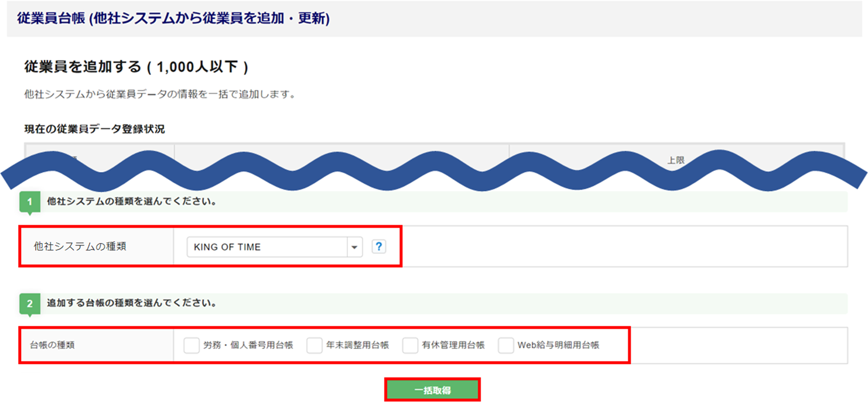This screenshot has width=868, height=414.
Task: Click the 上限 column header in table
Action: pos(676,160)
